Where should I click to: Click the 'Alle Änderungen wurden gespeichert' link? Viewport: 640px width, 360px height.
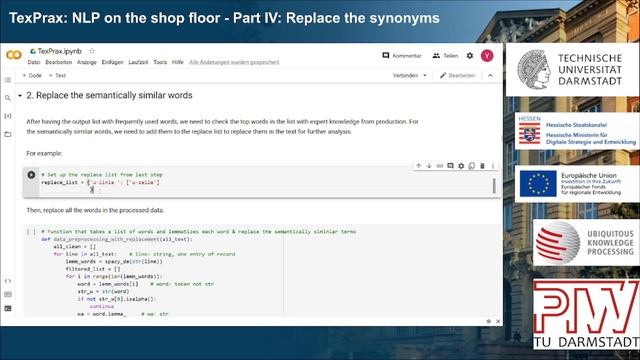[234, 62]
